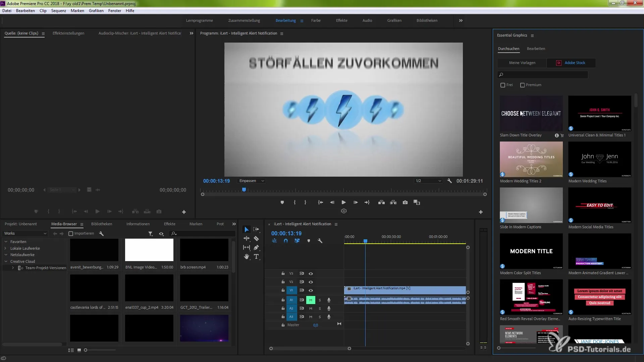Select Modern Color Split Titles thumbnail

point(531,251)
